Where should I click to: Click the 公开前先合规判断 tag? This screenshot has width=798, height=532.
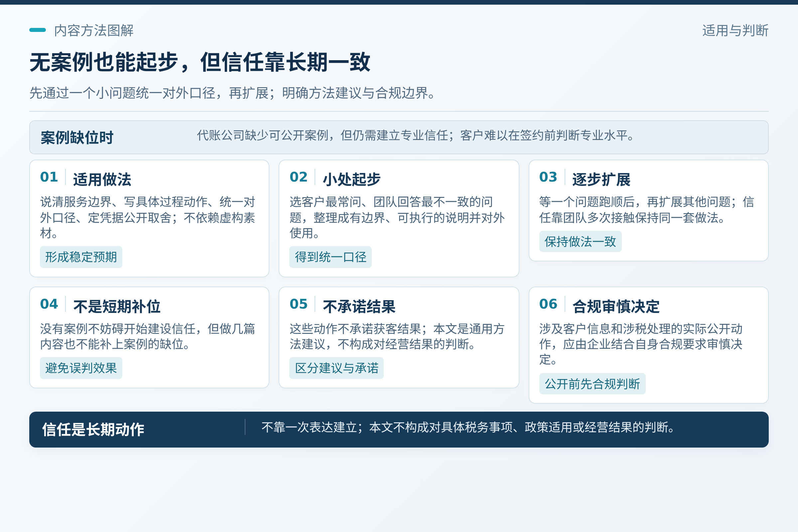pos(593,384)
